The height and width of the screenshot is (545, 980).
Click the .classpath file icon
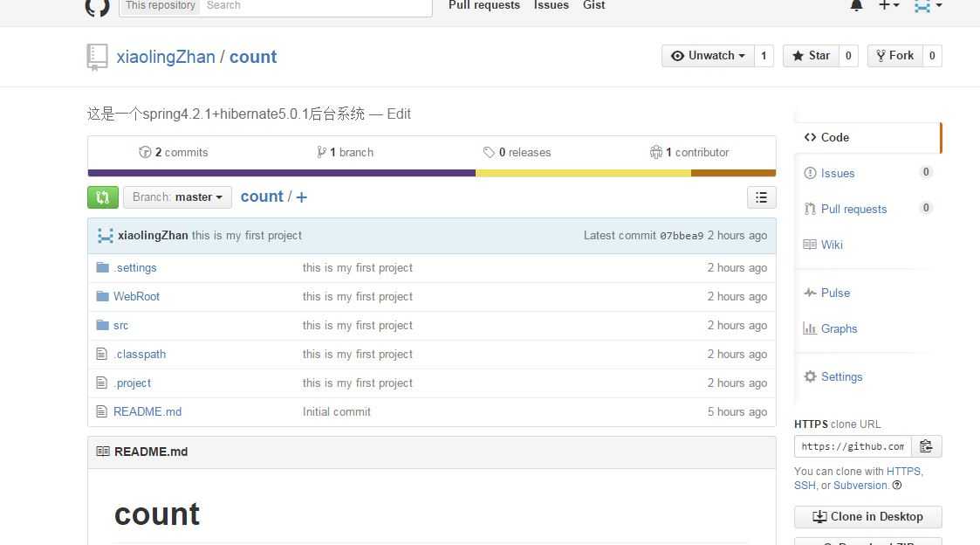(x=102, y=354)
